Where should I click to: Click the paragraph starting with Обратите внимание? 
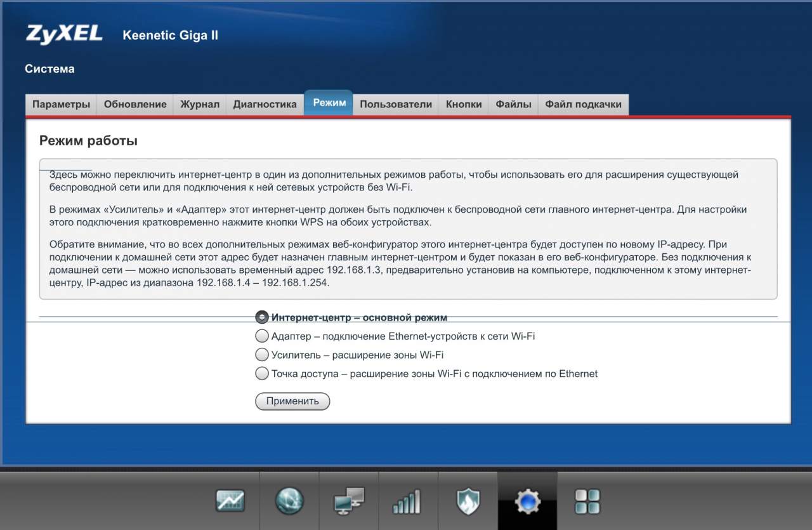[x=400, y=263]
